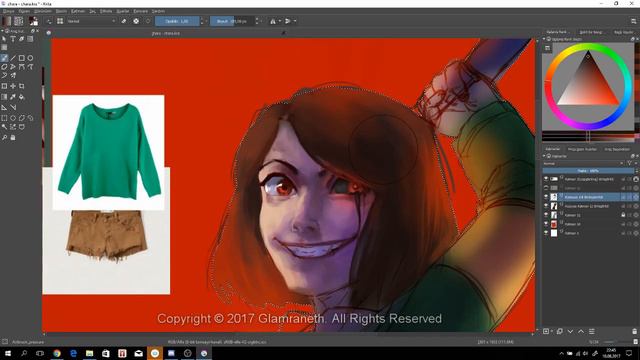
Task: Adjust the layer opacity slider in Layers
Action: (588, 171)
